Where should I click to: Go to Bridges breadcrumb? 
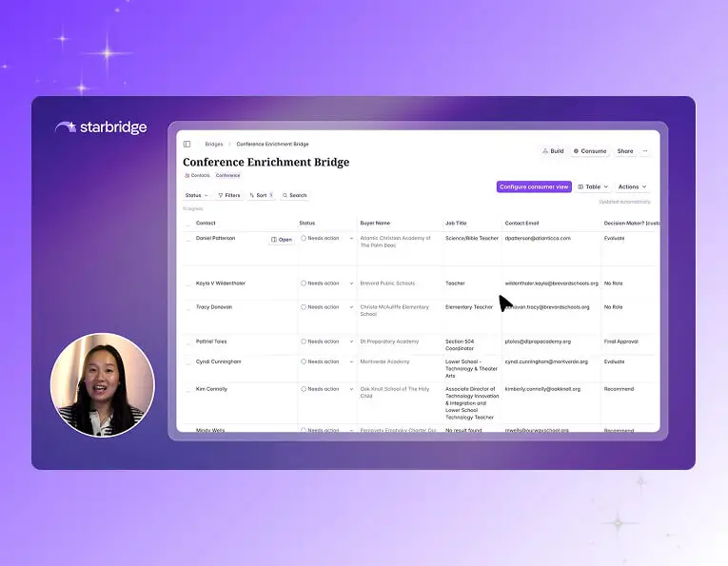click(214, 145)
